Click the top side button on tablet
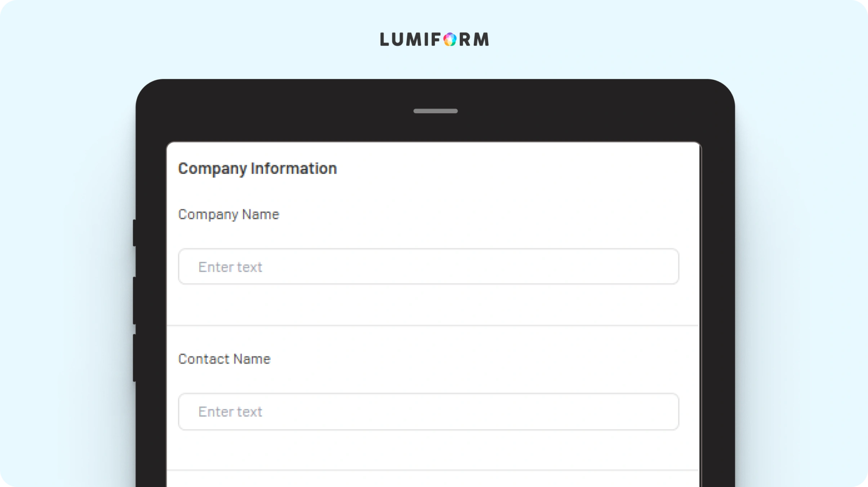This screenshot has height=487, width=868. pyautogui.click(x=134, y=232)
